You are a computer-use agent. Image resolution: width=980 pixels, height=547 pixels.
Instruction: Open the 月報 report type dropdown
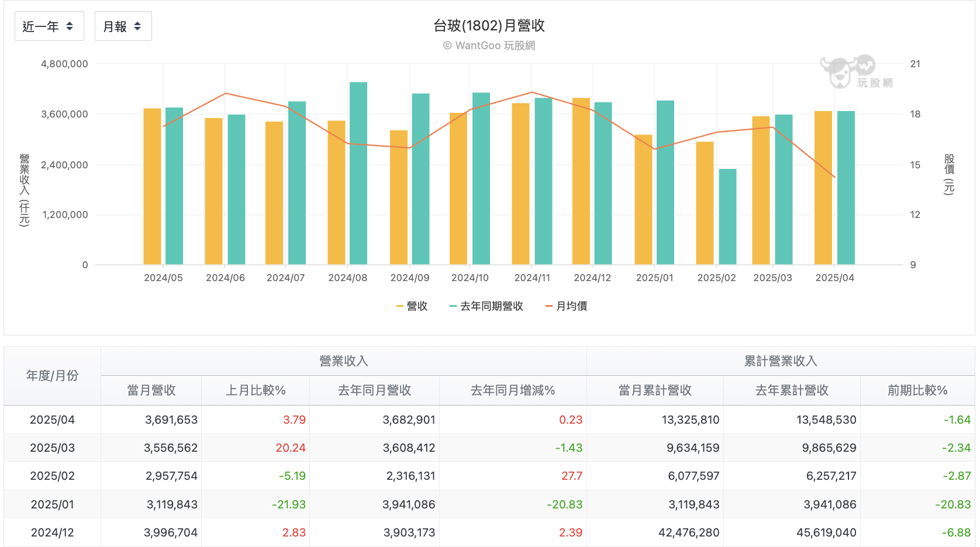coord(123,26)
